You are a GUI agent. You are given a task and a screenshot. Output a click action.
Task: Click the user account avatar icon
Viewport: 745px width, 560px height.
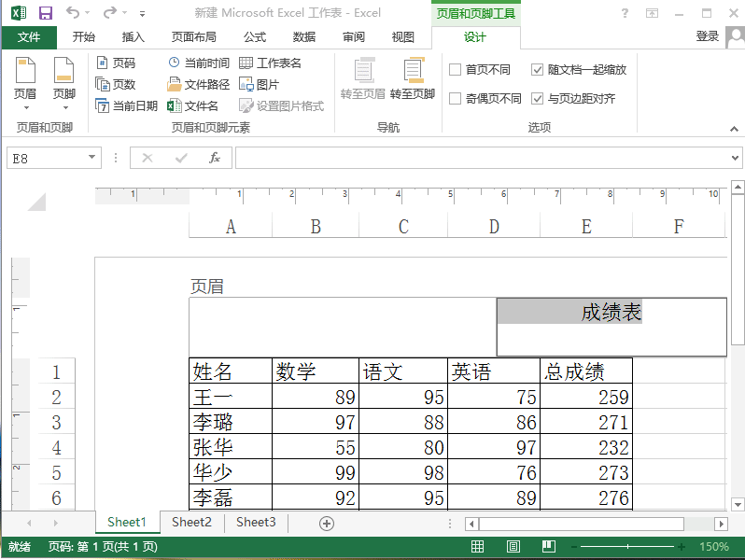[735, 37]
